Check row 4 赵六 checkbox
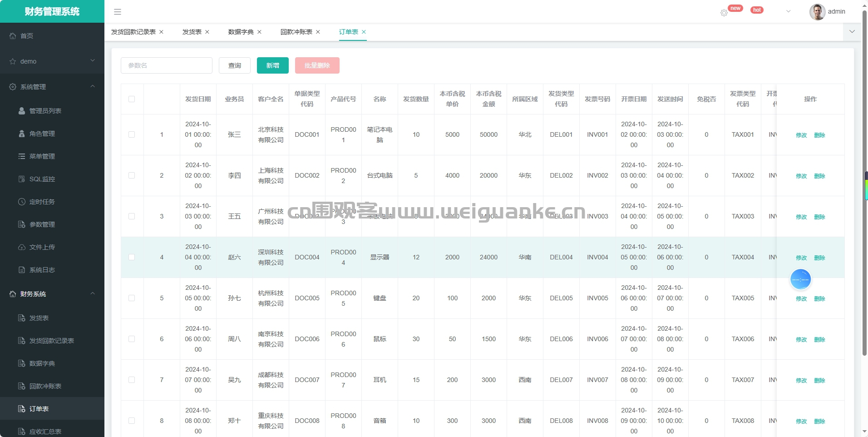 tap(132, 257)
